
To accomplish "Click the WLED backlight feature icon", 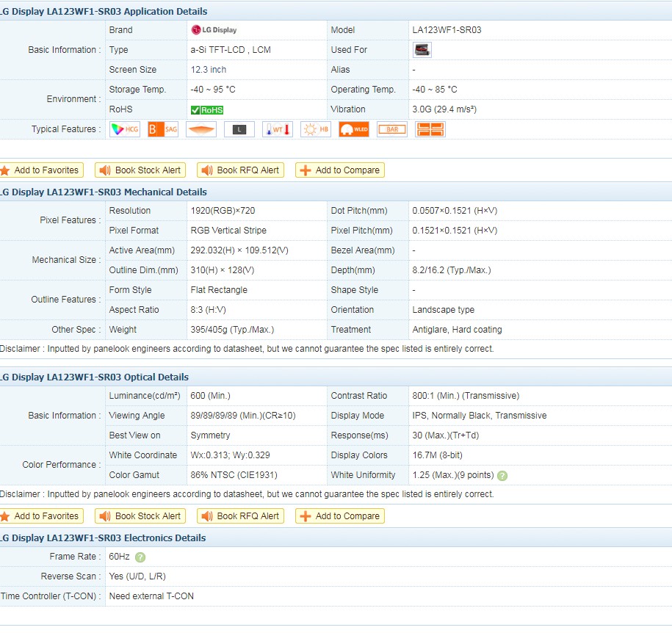I will click(353, 129).
